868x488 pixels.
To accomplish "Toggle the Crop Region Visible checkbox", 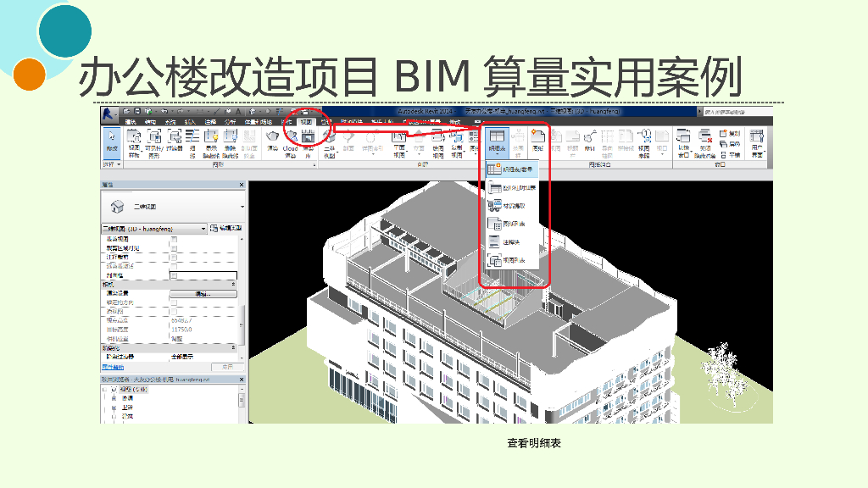I will tap(174, 248).
